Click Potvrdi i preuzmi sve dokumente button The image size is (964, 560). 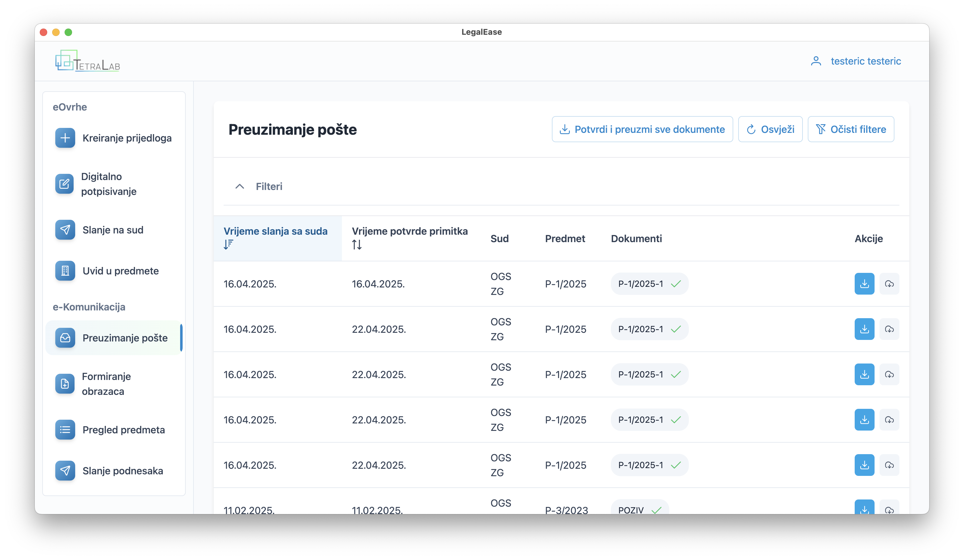pyautogui.click(x=642, y=129)
